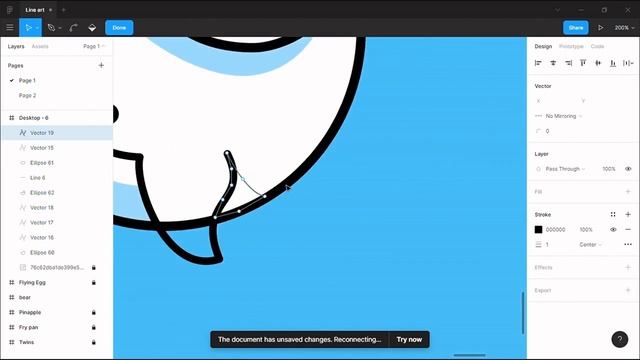Select the bear frame layer
This screenshot has width=640, height=360.
tap(56, 297)
